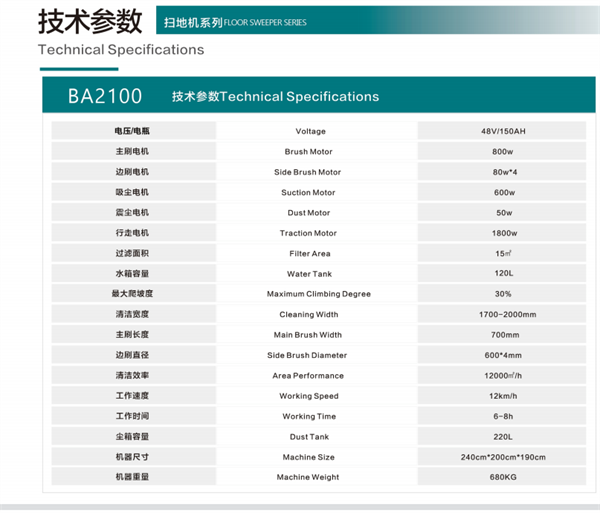Screen dimensions: 600x513
Task: Select the '12000㎡/h' value
Action: pyautogui.click(x=503, y=376)
